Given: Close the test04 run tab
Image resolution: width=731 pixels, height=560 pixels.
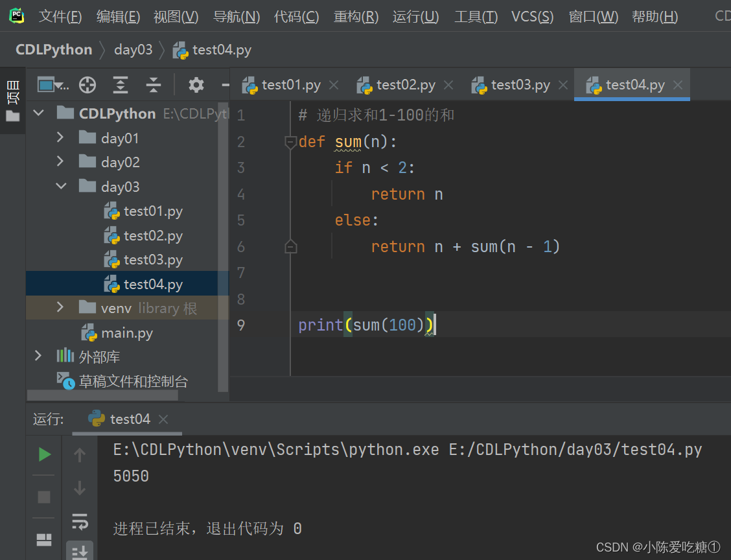Looking at the screenshot, I should [x=163, y=419].
